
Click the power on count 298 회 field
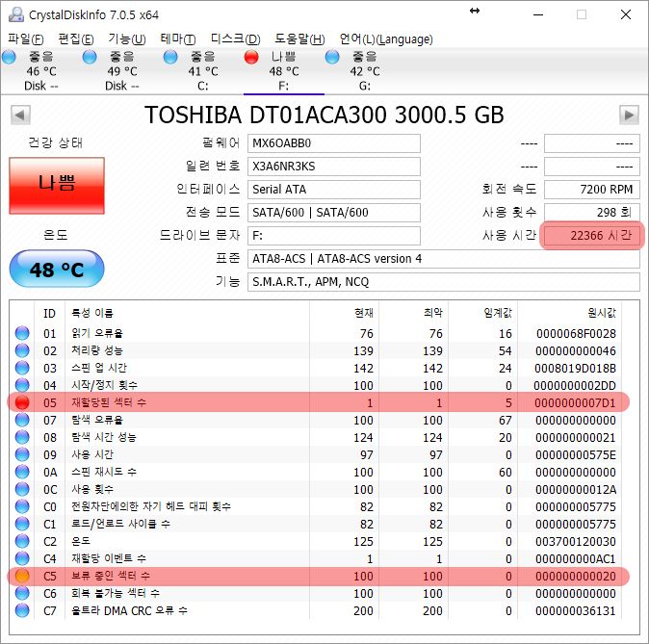(x=592, y=213)
